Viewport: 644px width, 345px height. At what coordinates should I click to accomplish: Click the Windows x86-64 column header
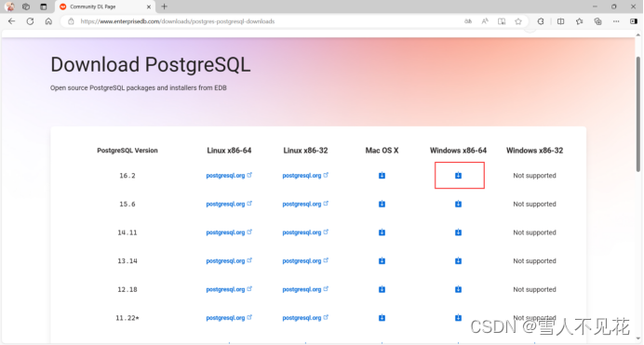click(x=458, y=151)
